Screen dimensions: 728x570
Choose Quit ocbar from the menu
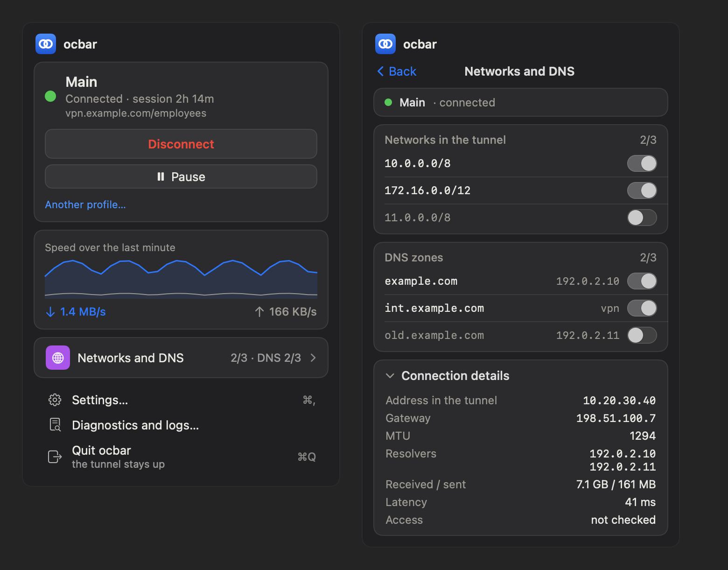click(x=181, y=457)
